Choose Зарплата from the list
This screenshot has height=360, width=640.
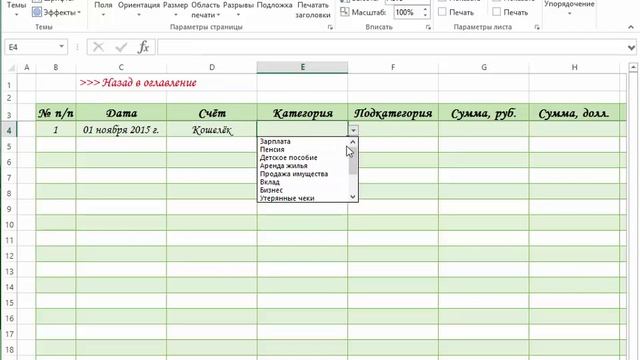click(303, 141)
